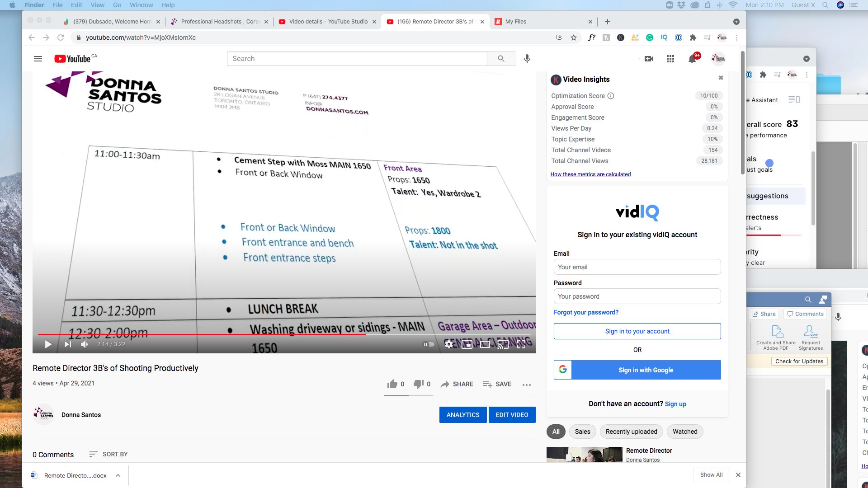Image resolution: width=868 pixels, height=488 pixels.
Task: Seek on the red video progress bar
Action: 284,334
